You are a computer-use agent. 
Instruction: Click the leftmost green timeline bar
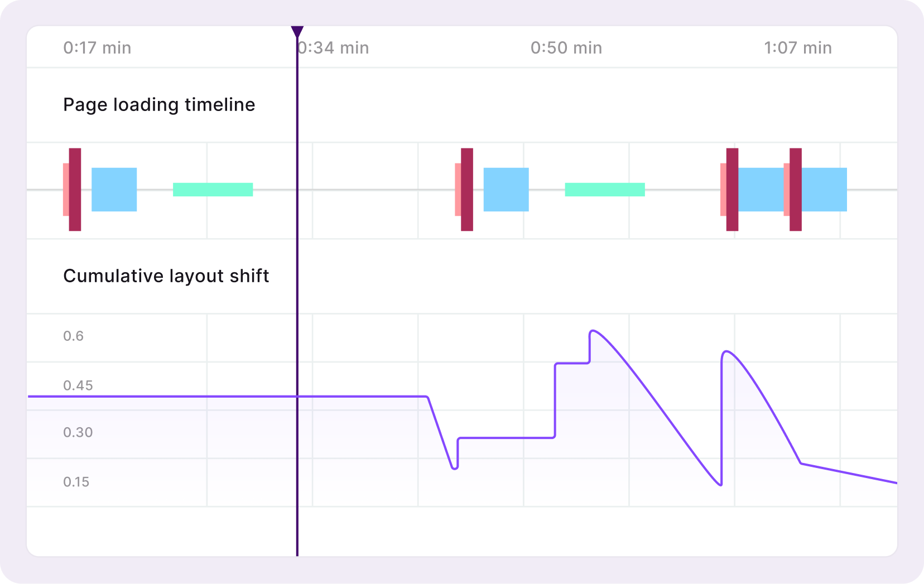point(213,190)
